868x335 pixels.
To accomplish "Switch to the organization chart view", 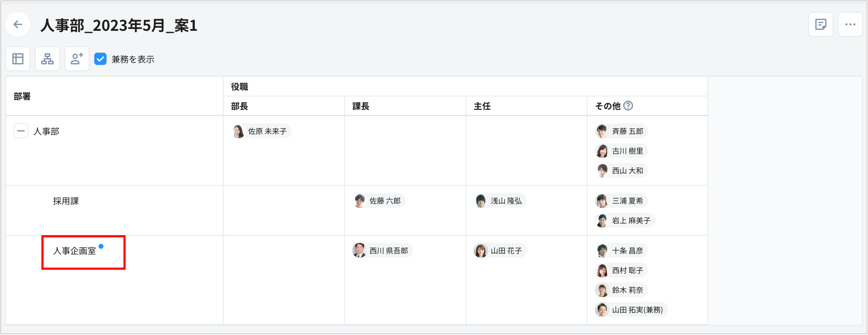I will click(x=47, y=59).
